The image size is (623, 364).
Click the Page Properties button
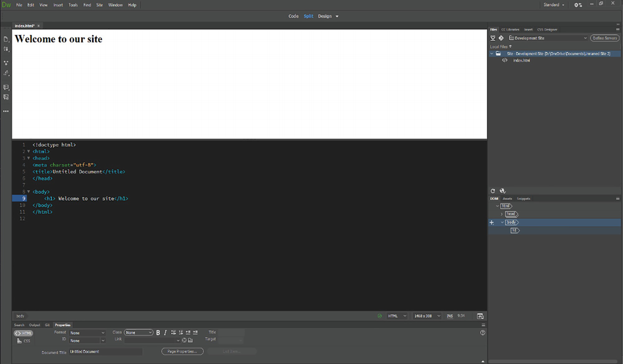click(x=182, y=351)
